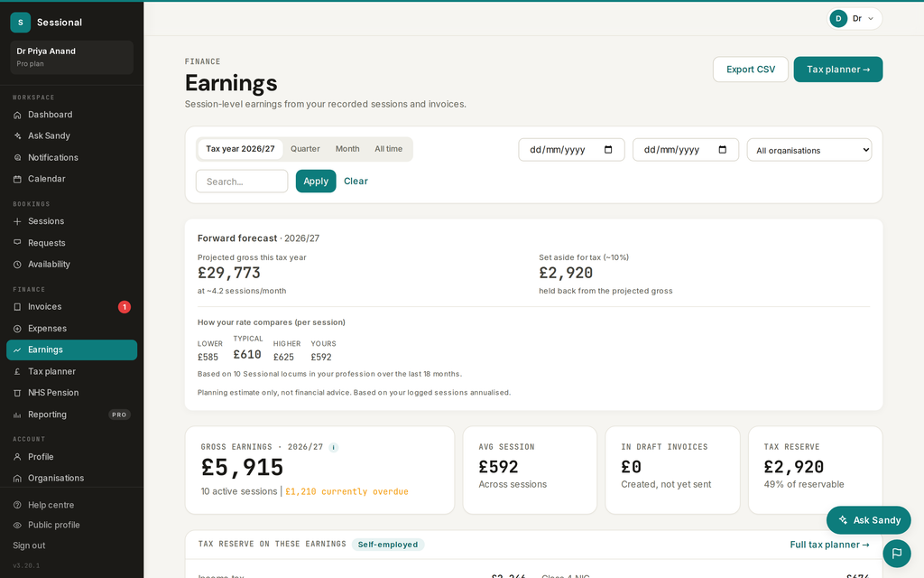924x578 pixels.
Task: Focus the Search input field
Action: 242,181
